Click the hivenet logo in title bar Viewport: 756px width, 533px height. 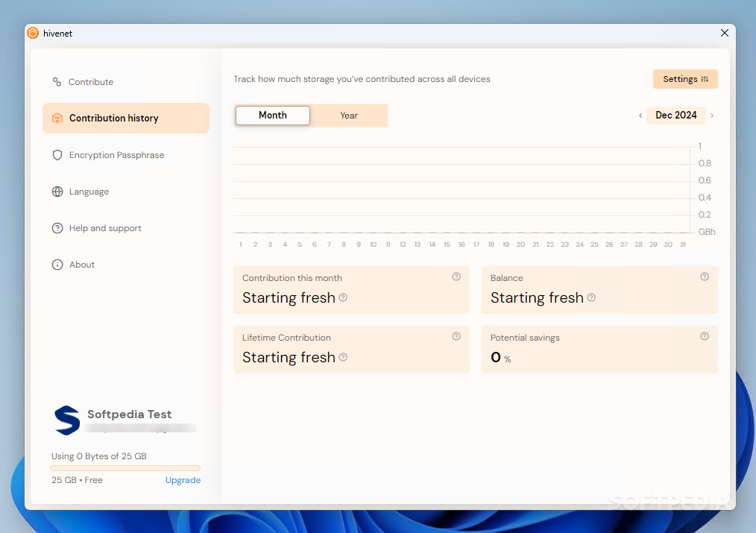[33, 33]
